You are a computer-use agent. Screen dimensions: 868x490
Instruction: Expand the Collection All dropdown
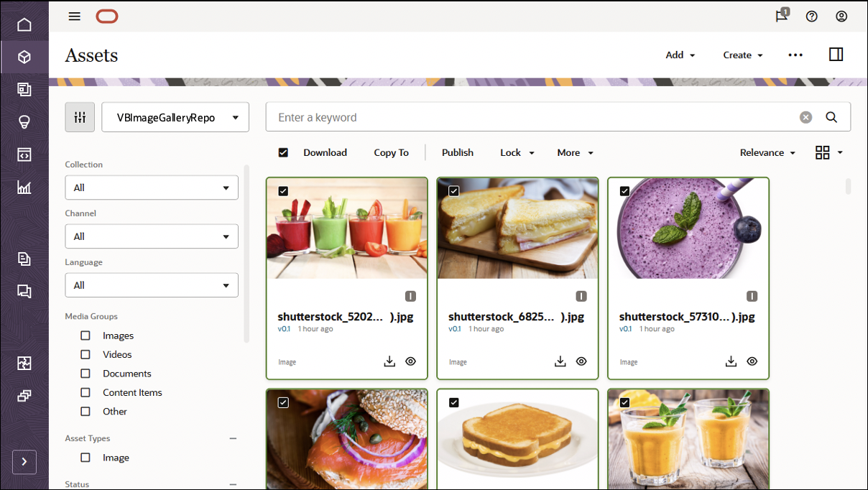point(152,188)
